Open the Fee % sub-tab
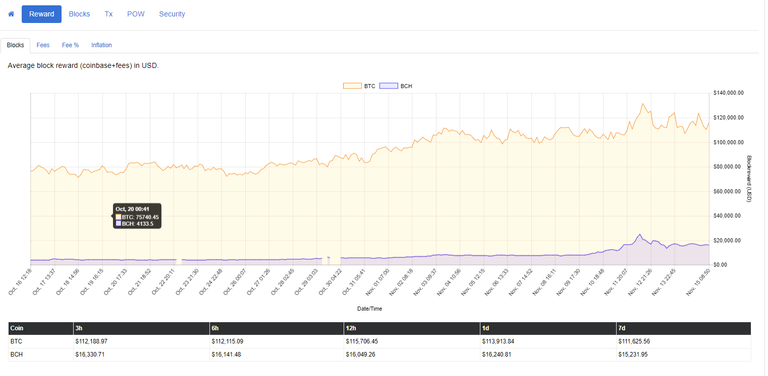This screenshot has width=768, height=376. click(70, 45)
